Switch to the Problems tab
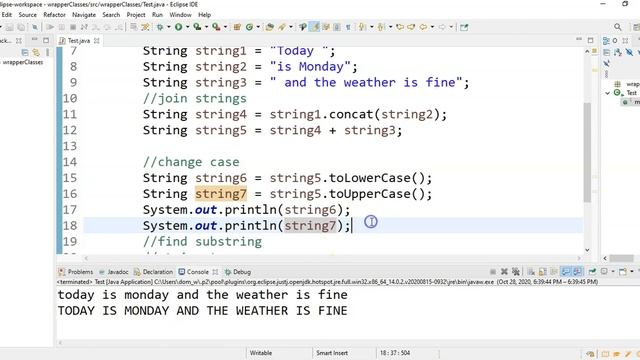This screenshot has height=360, width=640. point(76,272)
